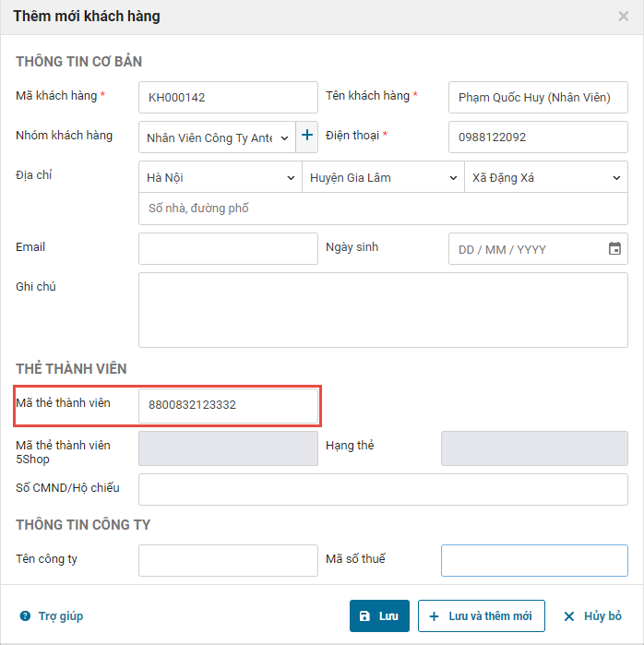Select the Mã thẻ thành viên field
Viewport: 644px width, 645px height.
228,404
